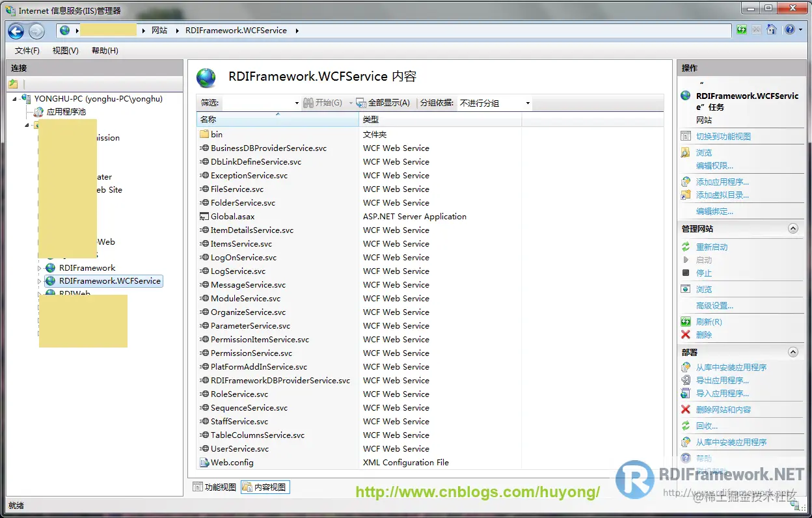This screenshot has width=812, height=518.
Task: Collapse the 部署 section chevron
Action: point(792,352)
